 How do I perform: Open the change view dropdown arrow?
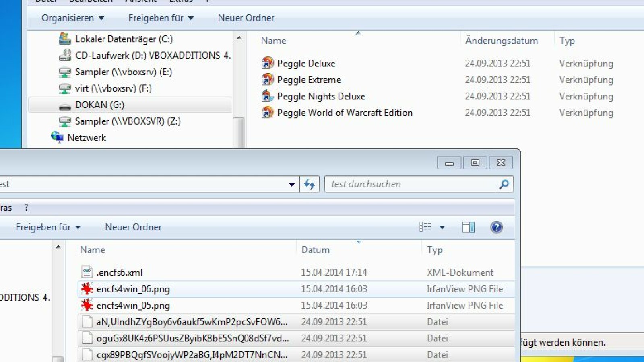[443, 227]
